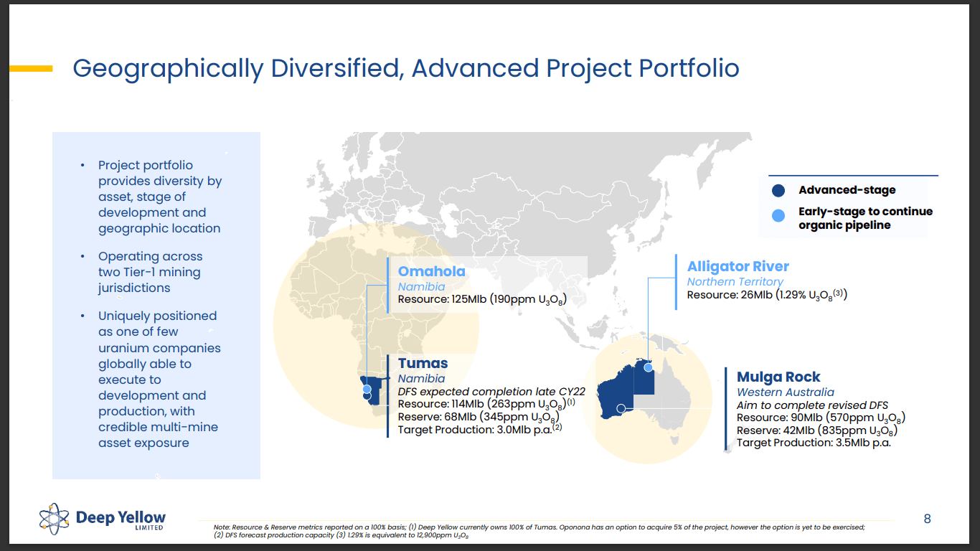Click the yellow accent bar beside the title
The width and height of the screenshot is (980, 551).
32,68
